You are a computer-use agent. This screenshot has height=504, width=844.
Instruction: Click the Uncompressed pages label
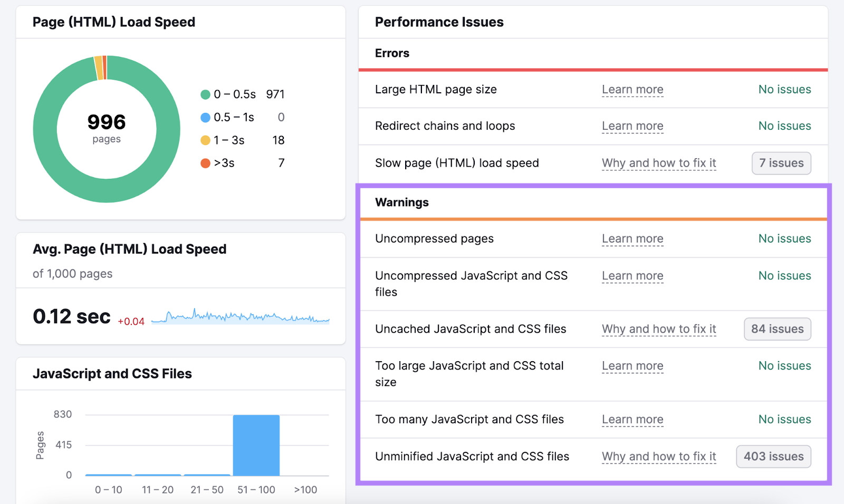[x=434, y=239]
